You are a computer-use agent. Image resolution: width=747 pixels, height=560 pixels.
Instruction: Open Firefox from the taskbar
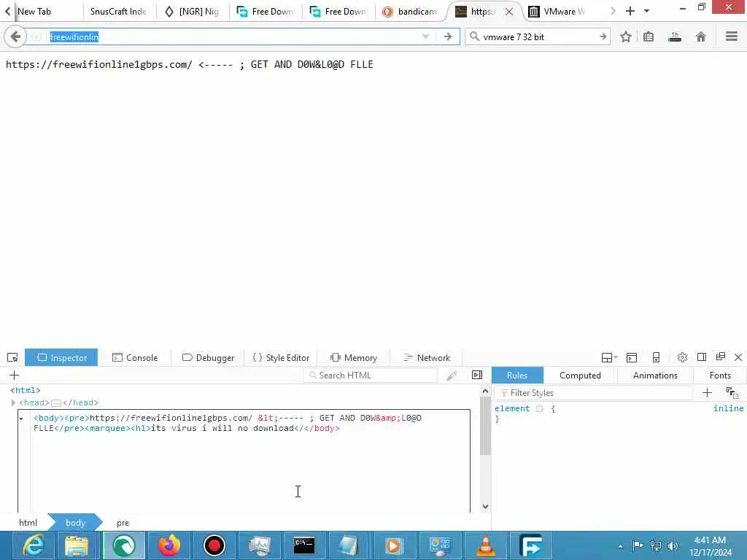click(x=169, y=545)
